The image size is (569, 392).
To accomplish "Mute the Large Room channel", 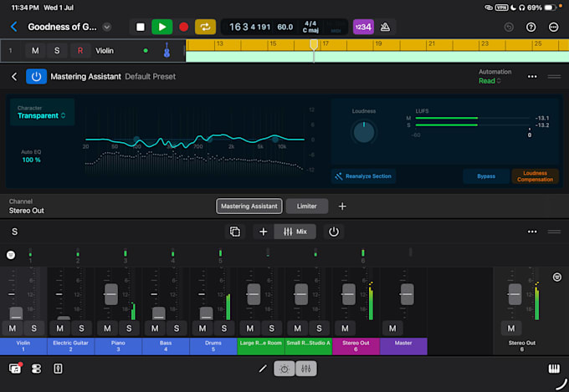I will click(x=250, y=328).
